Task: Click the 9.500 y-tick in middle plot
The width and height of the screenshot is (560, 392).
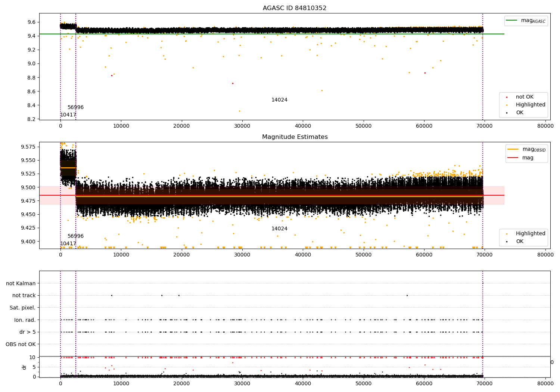Action: click(28, 188)
